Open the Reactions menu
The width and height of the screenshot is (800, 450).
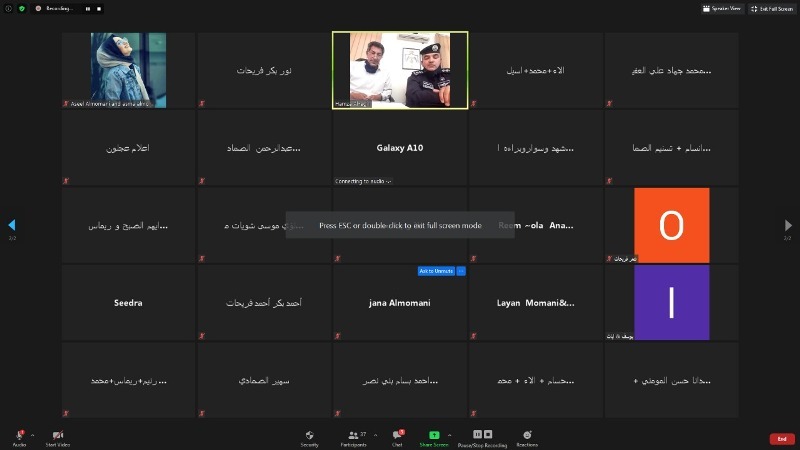(527, 438)
